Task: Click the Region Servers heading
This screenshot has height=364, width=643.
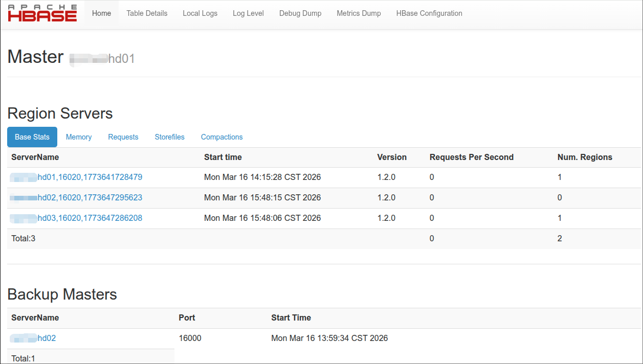Action: point(60,113)
